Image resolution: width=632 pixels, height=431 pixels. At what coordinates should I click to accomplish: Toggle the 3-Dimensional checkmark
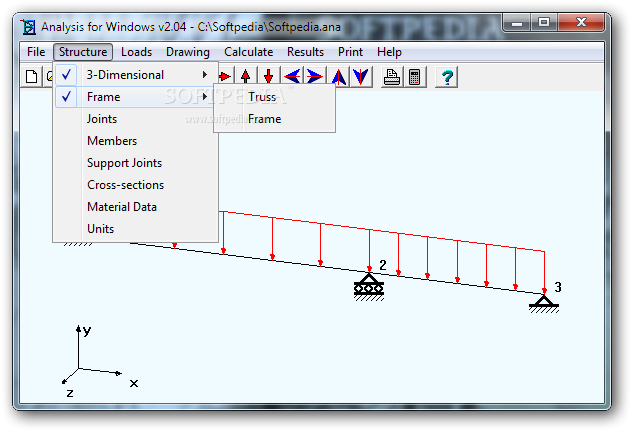(67, 75)
